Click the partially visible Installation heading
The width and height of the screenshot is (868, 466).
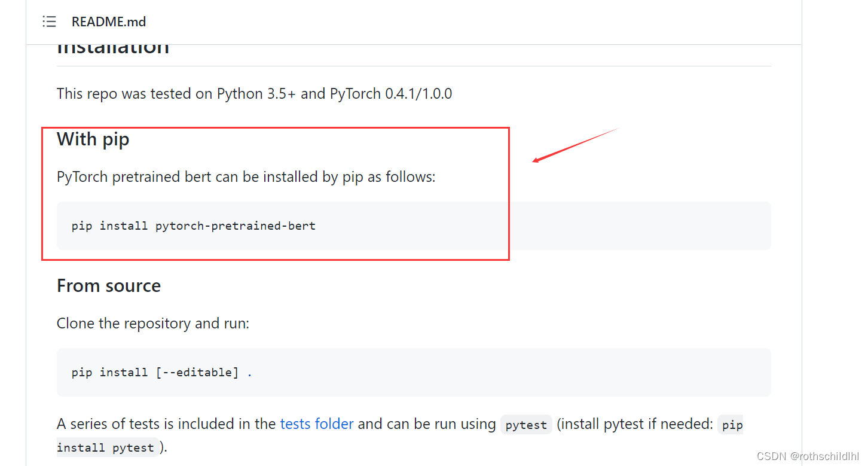[113, 49]
